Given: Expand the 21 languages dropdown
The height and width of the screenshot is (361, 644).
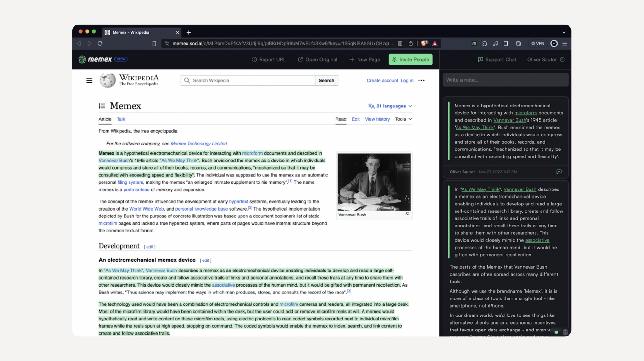Looking at the screenshot, I should (390, 106).
